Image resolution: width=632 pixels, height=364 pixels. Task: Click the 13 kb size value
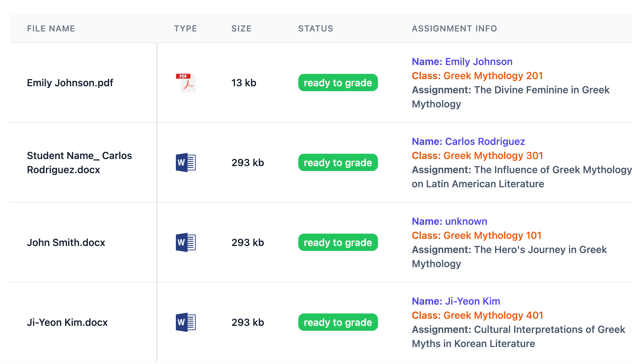[x=243, y=83]
